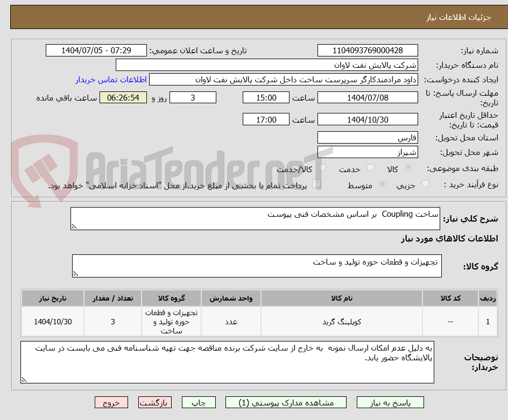Open the ساعت selector showing 15:00
508x420 pixels.
point(265,97)
